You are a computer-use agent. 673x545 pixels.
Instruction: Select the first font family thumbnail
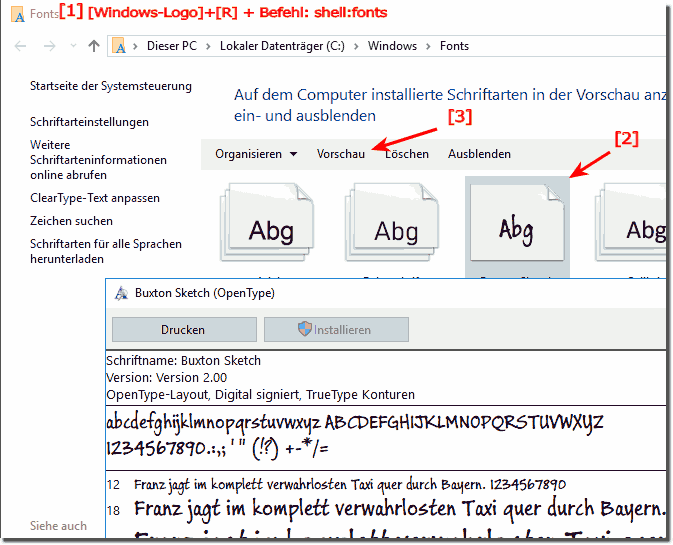(267, 222)
